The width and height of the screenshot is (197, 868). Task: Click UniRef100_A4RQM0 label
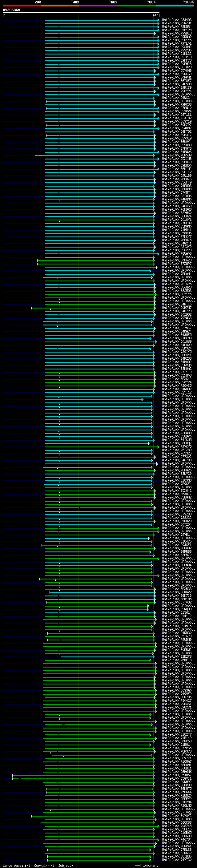point(177,200)
